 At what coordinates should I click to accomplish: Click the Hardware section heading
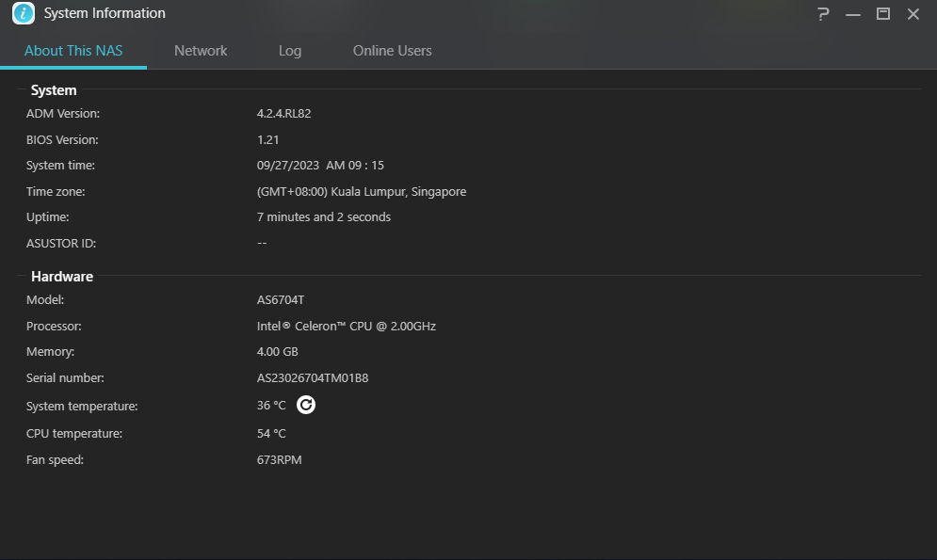pos(62,277)
